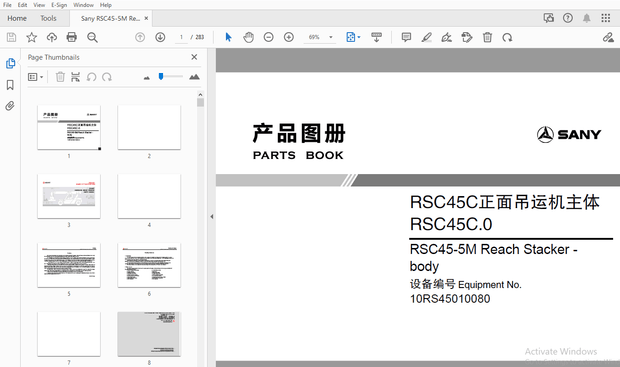Zoom in with the plus button
This screenshot has width=620, height=367.
[289, 37]
